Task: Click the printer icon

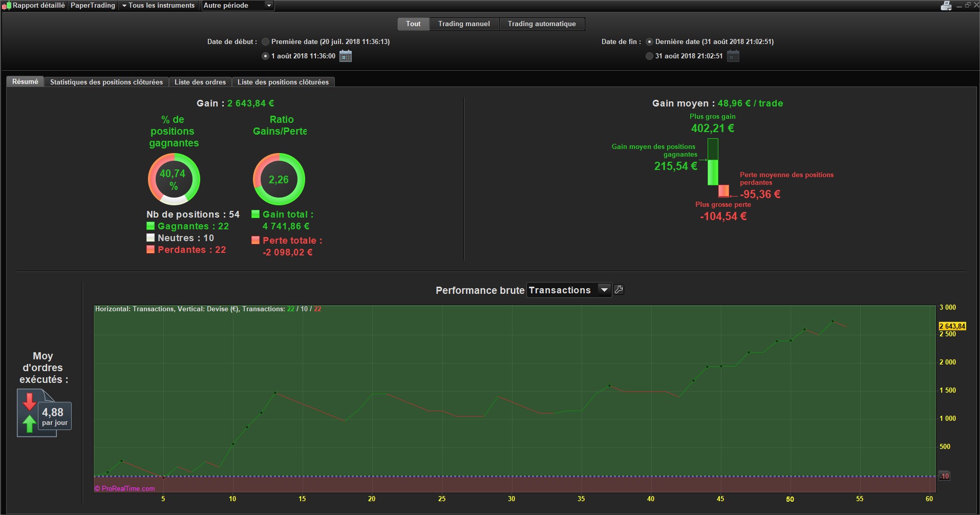Action: coord(946,6)
